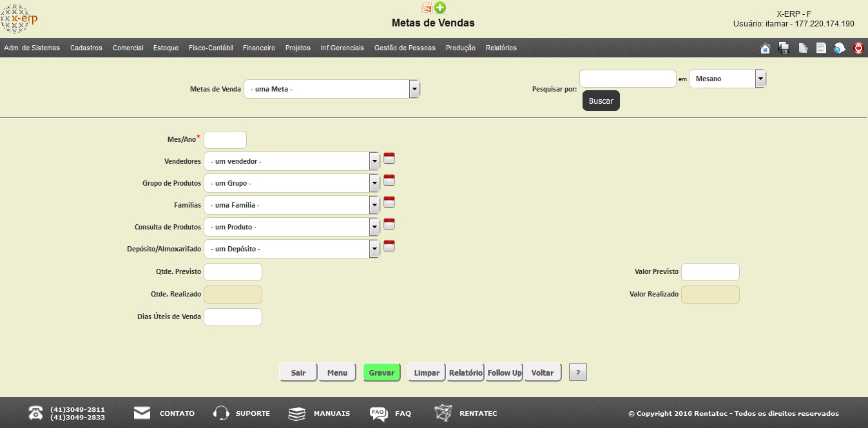Open the calendar icon beside Vendedores

coord(389,159)
